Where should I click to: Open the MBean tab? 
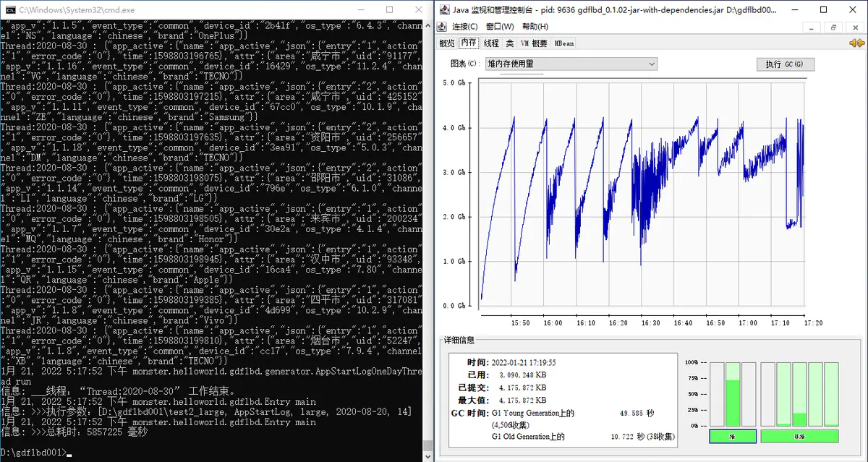click(564, 43)
